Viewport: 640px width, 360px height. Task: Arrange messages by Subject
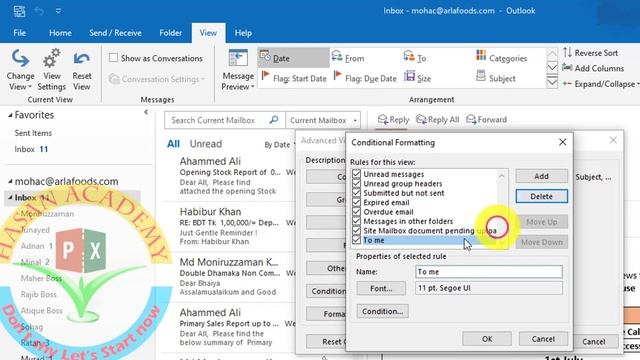(496, 78)
